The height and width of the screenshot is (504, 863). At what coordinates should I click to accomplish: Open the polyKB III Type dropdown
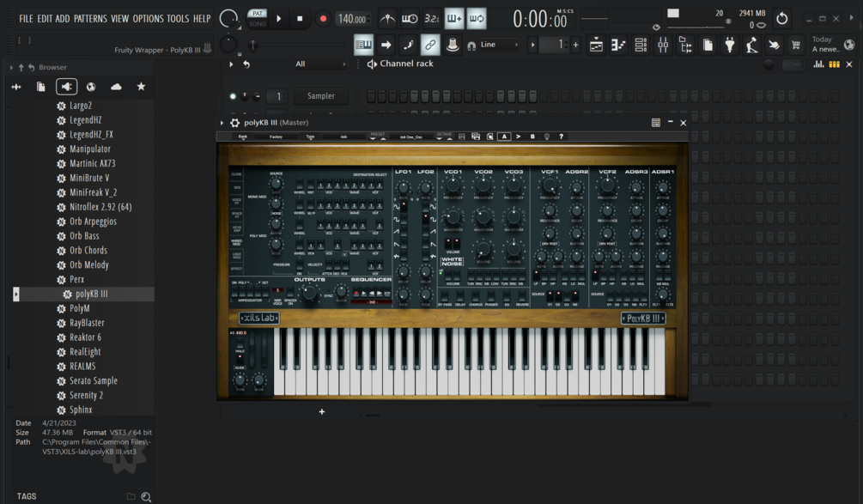click(310, 137)
